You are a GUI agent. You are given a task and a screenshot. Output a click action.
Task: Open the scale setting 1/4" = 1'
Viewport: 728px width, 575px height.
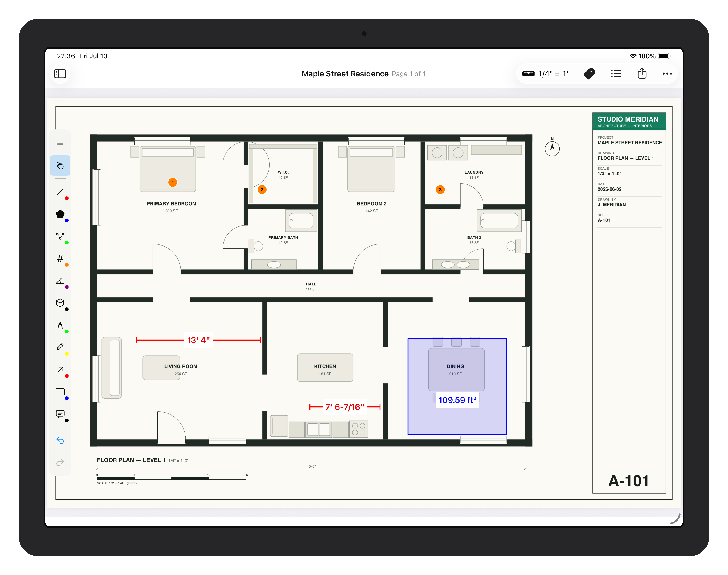(545, 74)
